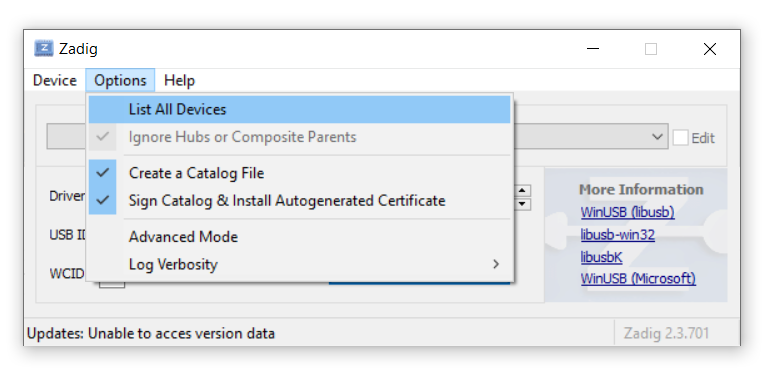775x390 pixels.
Task: Toggle Create a Catalog File option
Action: [300, 173]
